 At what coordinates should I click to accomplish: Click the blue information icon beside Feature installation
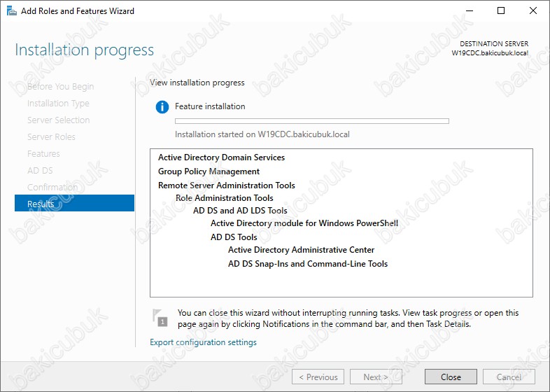tap(162, 106)
